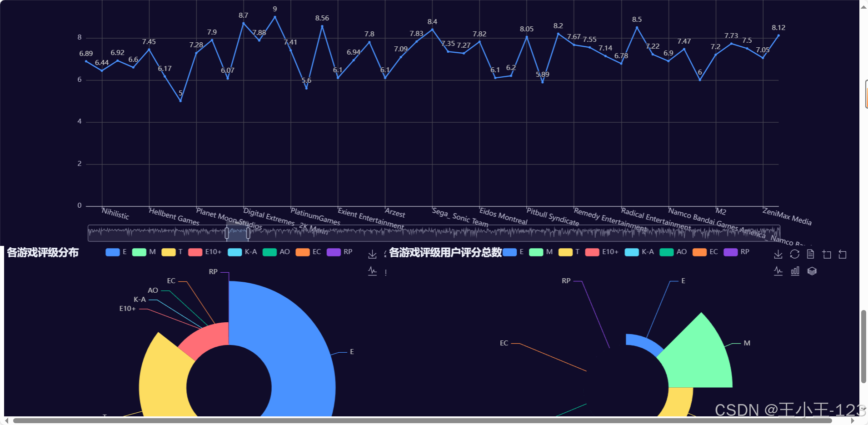868x425 pixels.
Task: Click the 9 peak data point on line chart
Action: [275, 17]
